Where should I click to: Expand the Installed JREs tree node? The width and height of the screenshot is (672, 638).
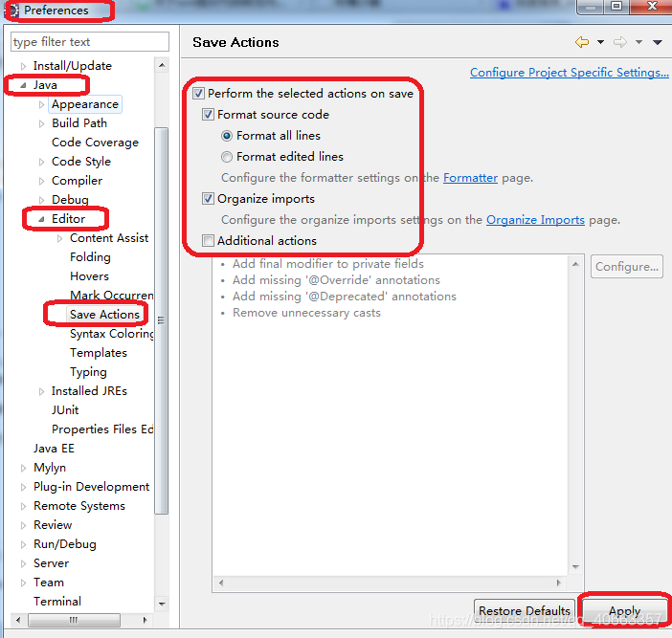[x=41, y=391]
